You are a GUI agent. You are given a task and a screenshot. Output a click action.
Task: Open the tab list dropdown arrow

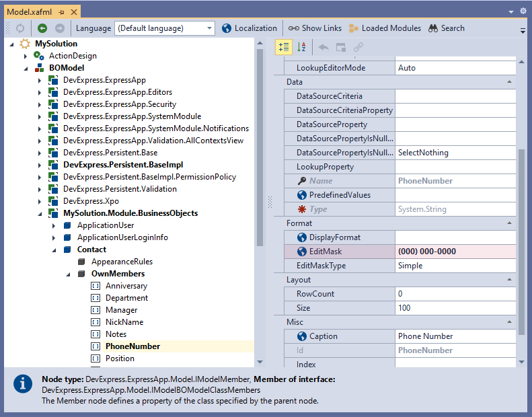pyautogui.click(x=511, y=12)
